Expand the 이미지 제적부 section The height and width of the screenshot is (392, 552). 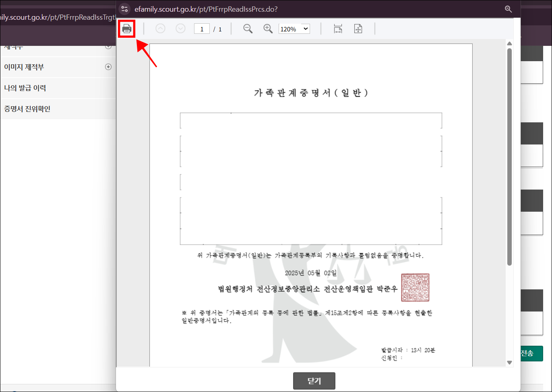pyautogui.click(x=108, y=67)
